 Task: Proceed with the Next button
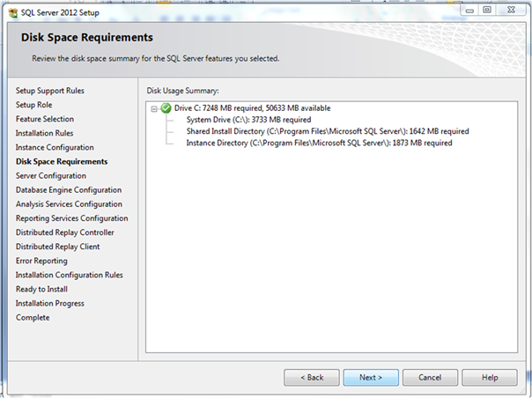(x=371, y=378)
